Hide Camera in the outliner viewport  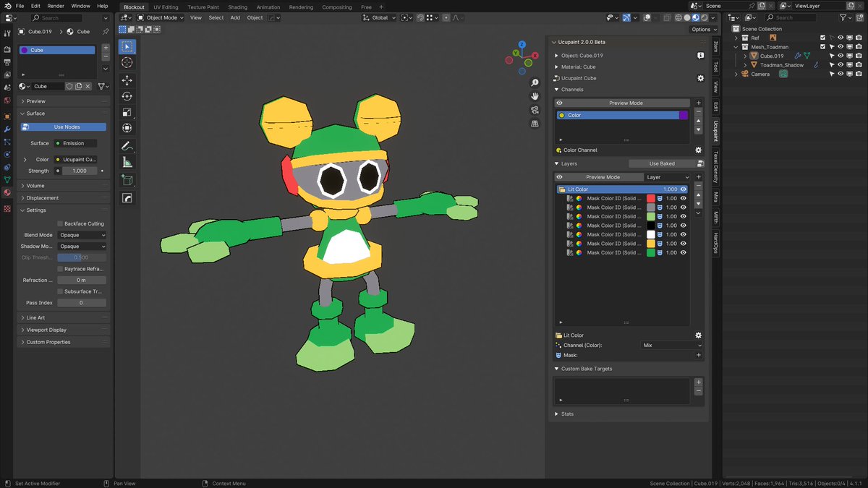(840, 74)
